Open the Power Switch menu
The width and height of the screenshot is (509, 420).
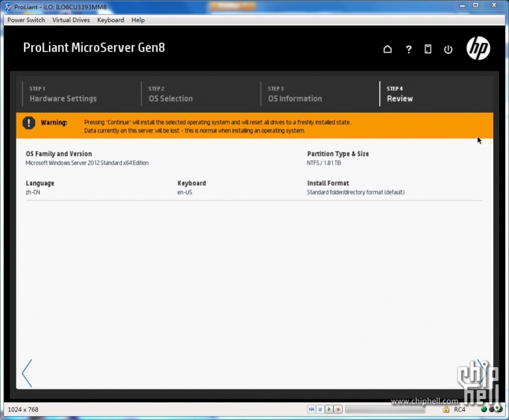point(26,20)
